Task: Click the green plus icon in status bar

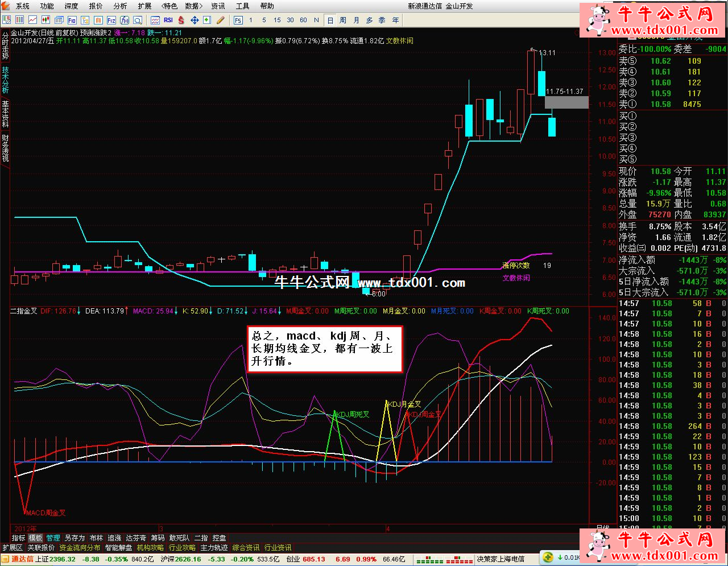Action: [x=548, y=557]
